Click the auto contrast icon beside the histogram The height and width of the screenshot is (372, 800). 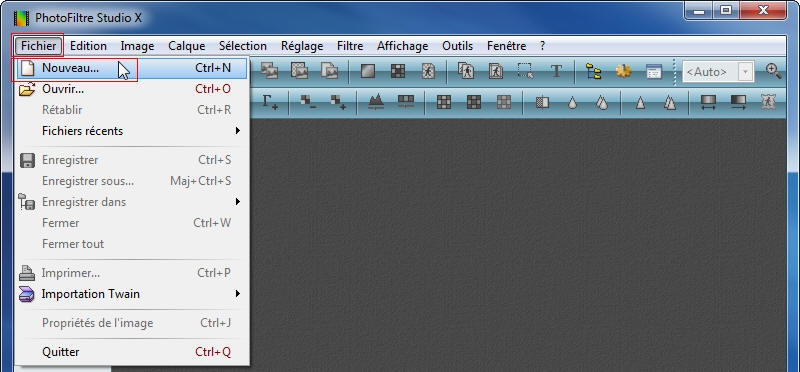point(406,102)
